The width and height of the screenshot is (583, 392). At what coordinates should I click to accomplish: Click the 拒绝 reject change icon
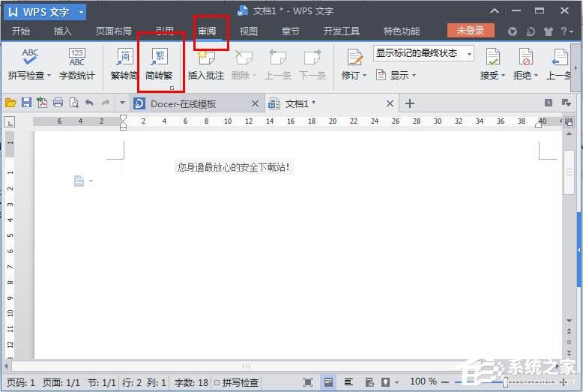(x=525, y=58)
